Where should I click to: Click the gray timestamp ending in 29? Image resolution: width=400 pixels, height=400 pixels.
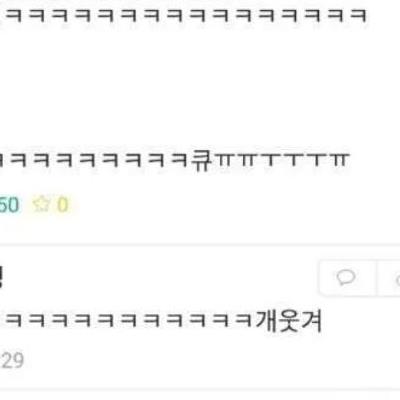[x=12, y=360]
